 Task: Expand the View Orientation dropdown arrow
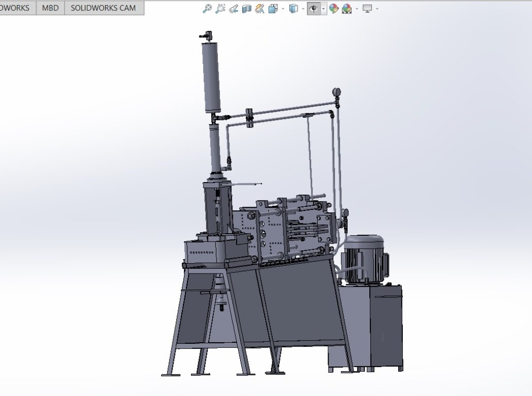click(283, 9)
